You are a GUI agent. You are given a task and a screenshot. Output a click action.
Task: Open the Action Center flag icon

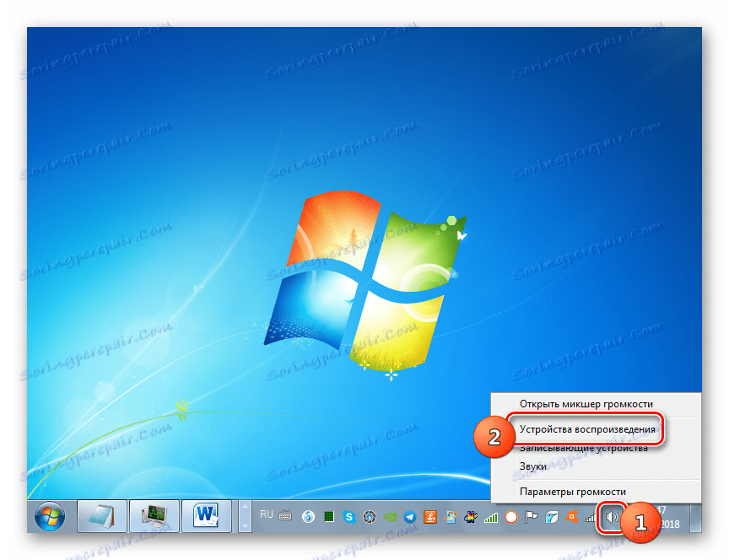pos(531,517)
